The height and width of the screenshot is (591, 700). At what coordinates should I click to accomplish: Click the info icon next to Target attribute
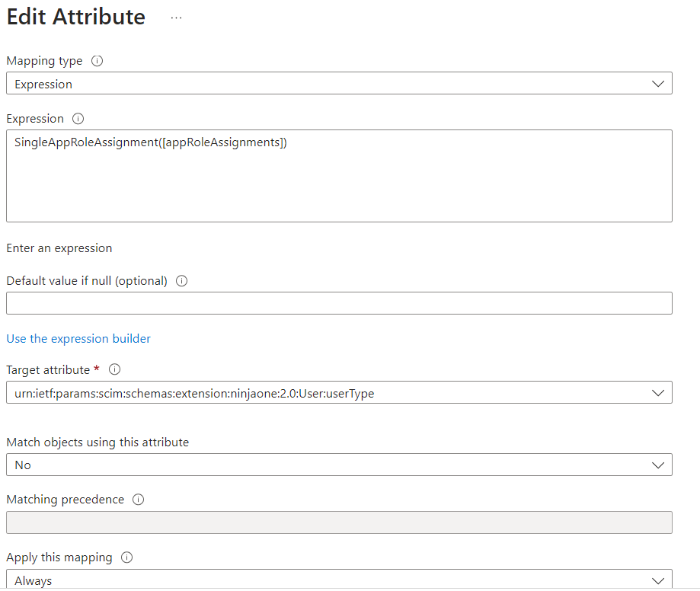click(x=115, y=370)
